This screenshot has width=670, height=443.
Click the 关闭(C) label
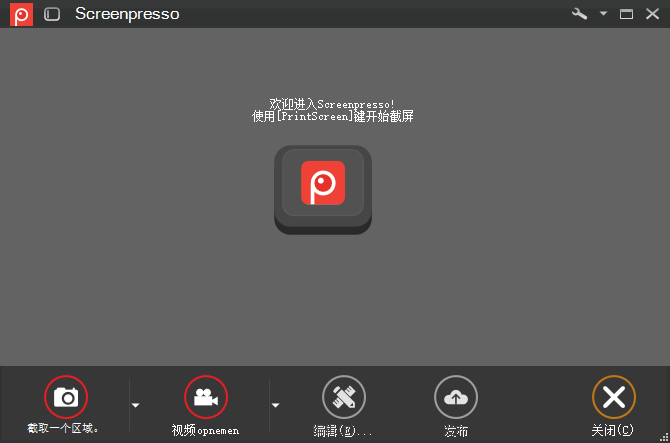pyautogui.click(x=613, y=430)
